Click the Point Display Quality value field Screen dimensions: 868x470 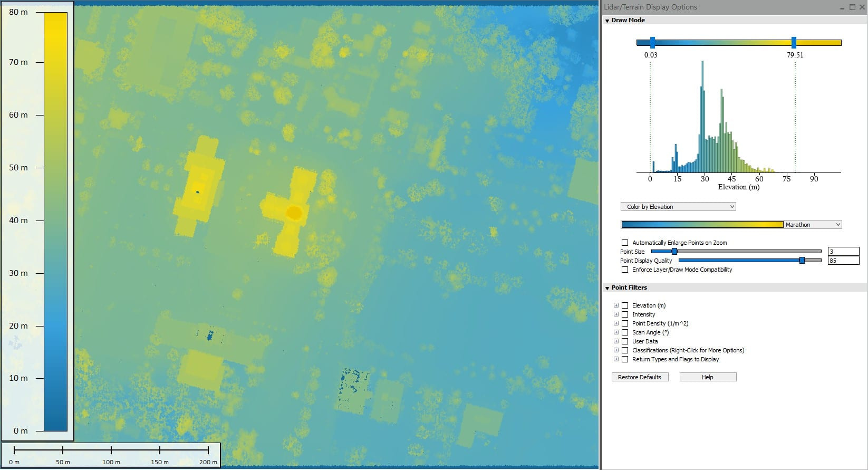point(843,261)
